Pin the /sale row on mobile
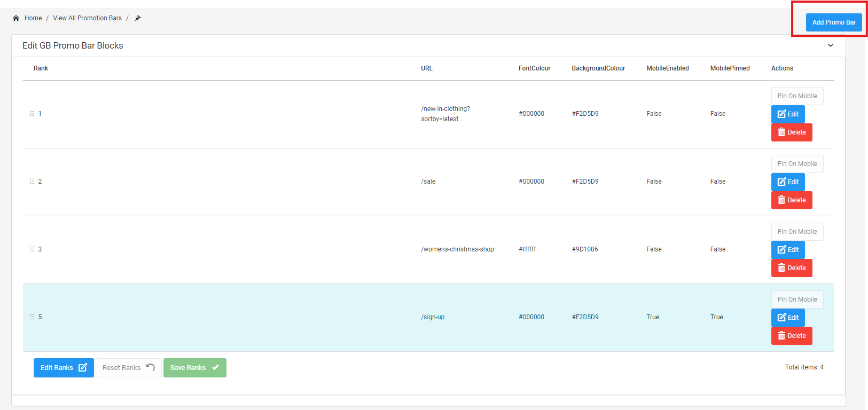 (797, 164)
